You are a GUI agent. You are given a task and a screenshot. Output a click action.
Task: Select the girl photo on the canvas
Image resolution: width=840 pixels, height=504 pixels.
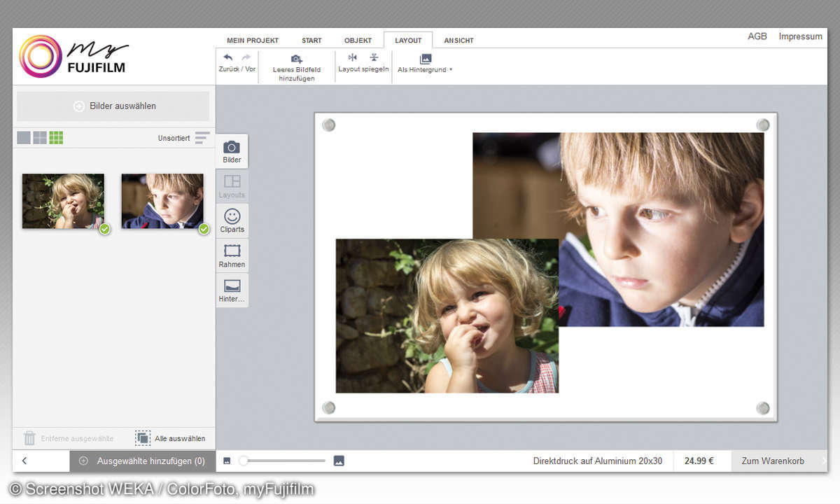pyautogui.click(x=447, y=316)
